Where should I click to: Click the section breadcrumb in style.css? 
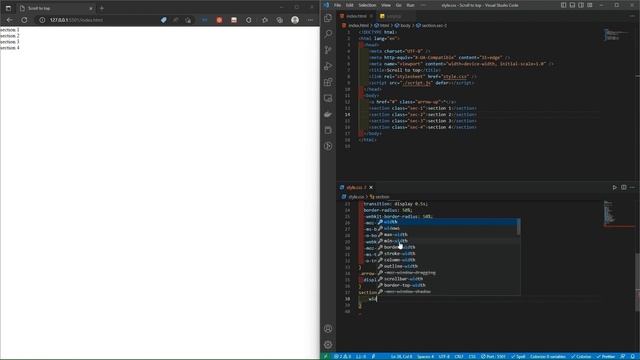click(380, 197)
